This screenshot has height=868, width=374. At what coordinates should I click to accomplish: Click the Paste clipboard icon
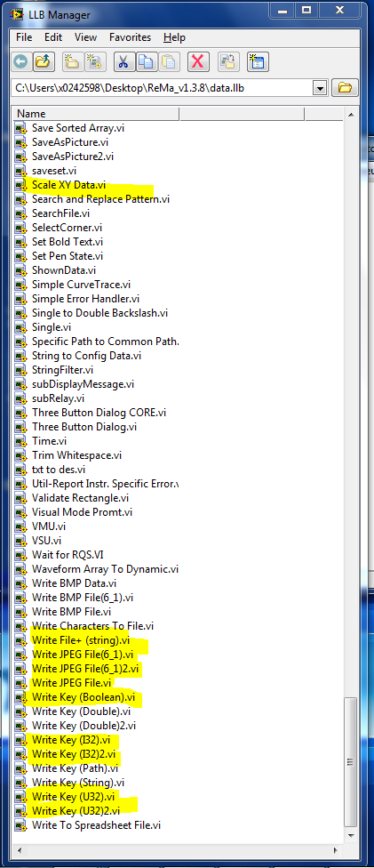(168, 62)
